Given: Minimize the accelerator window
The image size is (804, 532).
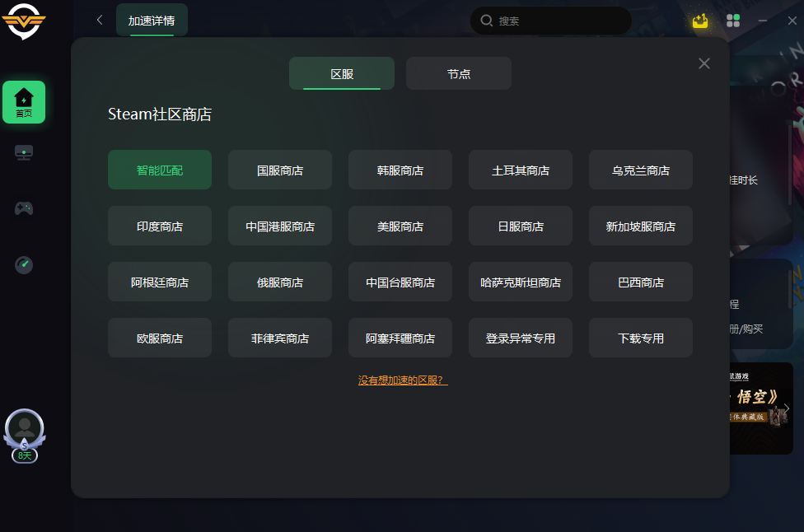Looking at the screenshot, I should pyautogui.click(x=763, y=21).
